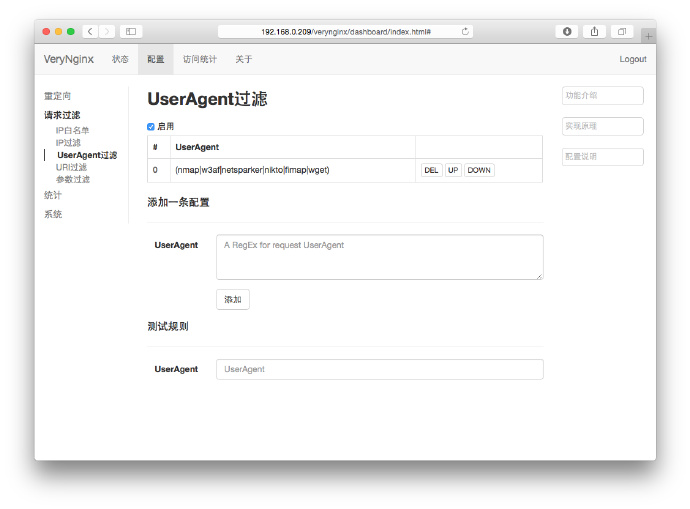The width and height of the screenshot is (690, 509).
Task: Open the Safari downloads icon
Action: pos(567,31)
